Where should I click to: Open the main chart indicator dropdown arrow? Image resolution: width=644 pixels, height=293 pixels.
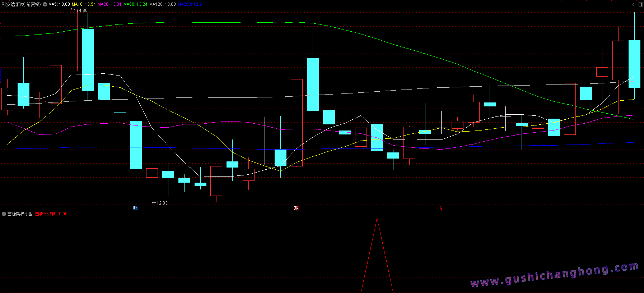45,4
